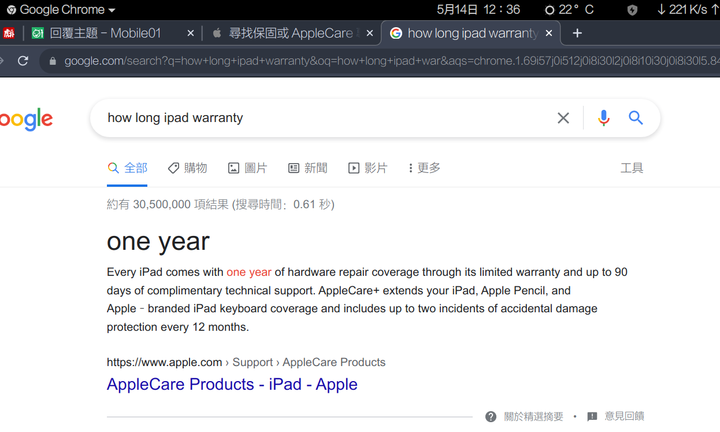Viewport: 720px width, 432px height.
Task: Switch to 新聞 news results
Action: tap(308, 168)
